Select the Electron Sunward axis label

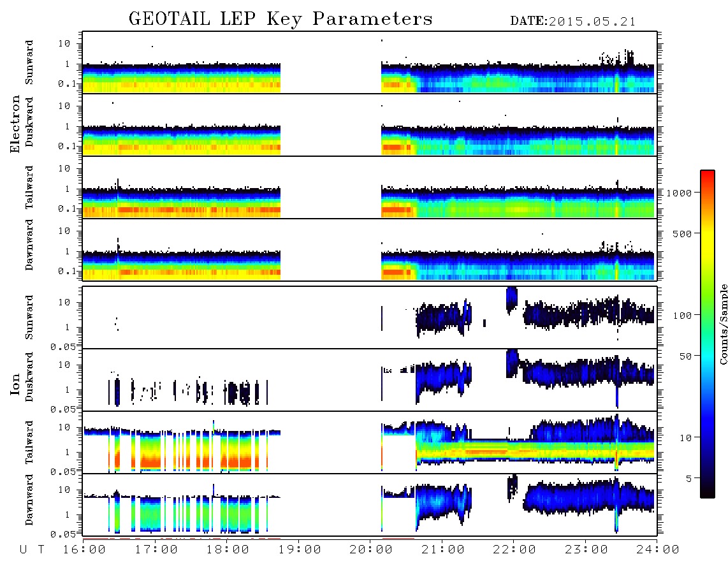(x=29, y=62)
